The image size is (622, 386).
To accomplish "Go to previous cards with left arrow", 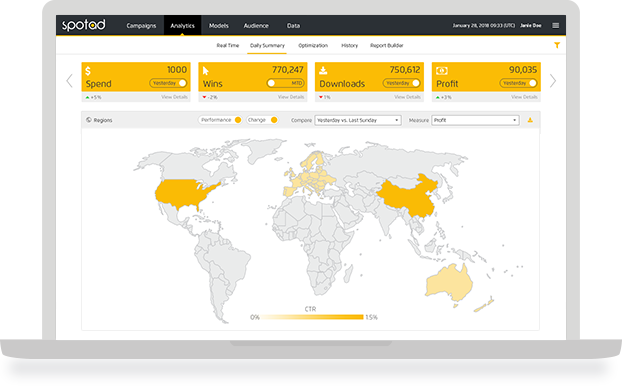I will 69,81.
